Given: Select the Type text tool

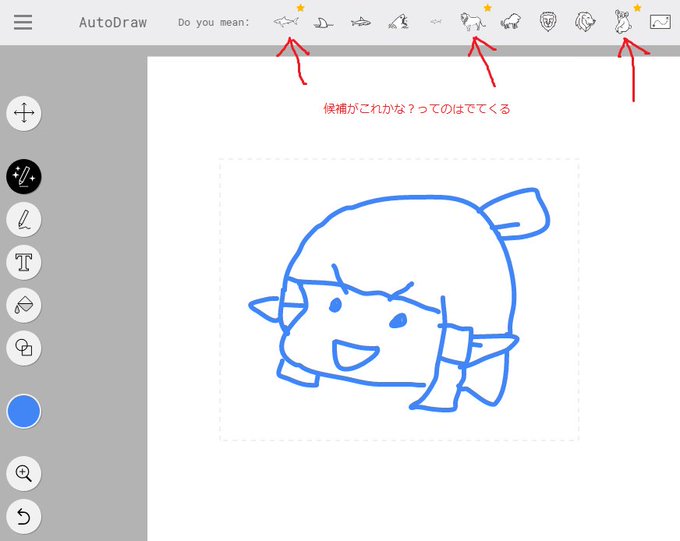Looking at the screenshot, I should point(24,262).
